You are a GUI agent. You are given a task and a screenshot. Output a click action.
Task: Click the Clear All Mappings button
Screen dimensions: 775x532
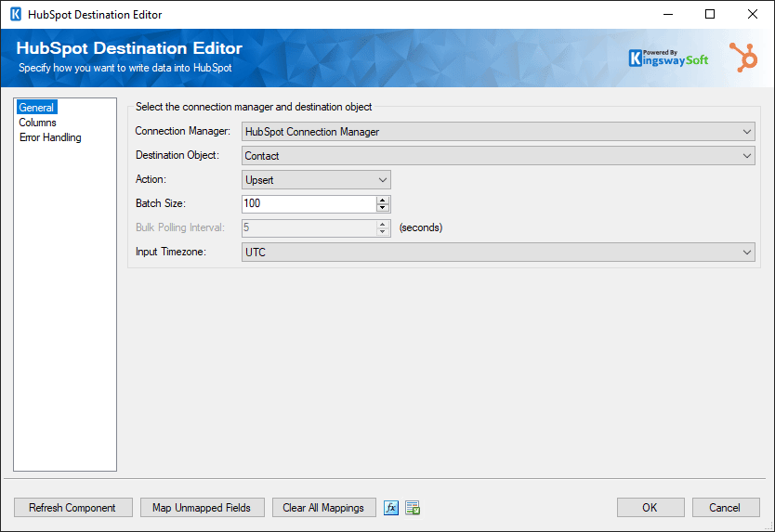(323, 507)
